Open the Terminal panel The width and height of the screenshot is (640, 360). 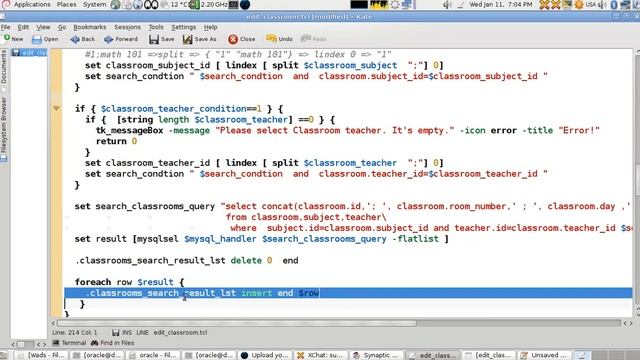point(69,343)
